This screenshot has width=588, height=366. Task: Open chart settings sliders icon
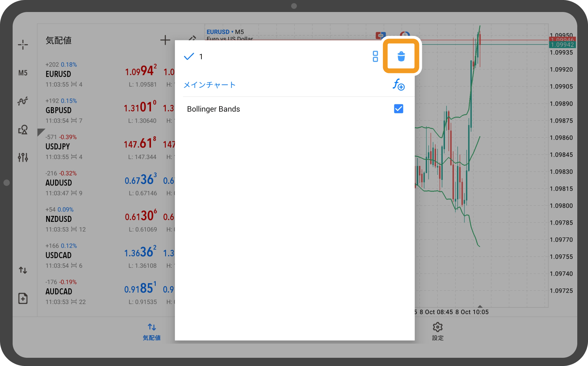(x=23, y=157)
